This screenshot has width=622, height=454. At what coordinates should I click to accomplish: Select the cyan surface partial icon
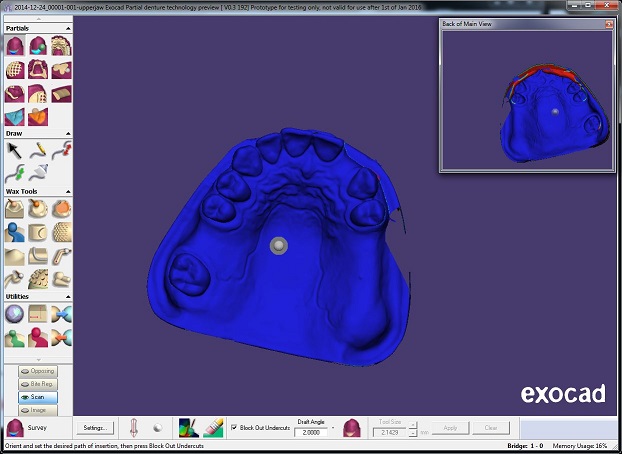coord(15,117)
